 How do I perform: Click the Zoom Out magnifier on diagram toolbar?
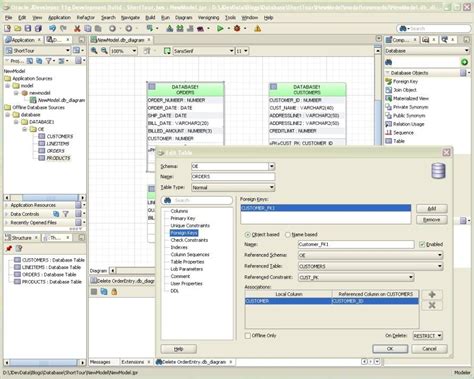[x=104, y=51]
